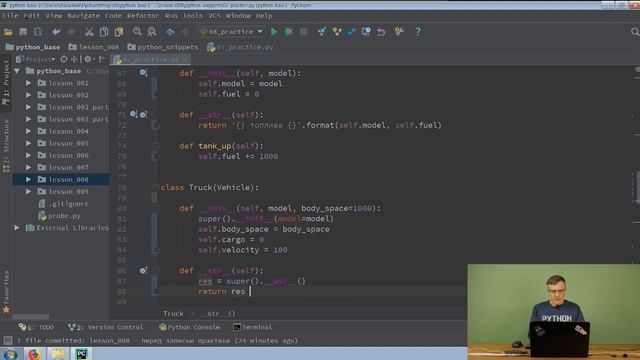
Task: Click the navigate Back arrow icon
Action: click(x=170, y=32)
